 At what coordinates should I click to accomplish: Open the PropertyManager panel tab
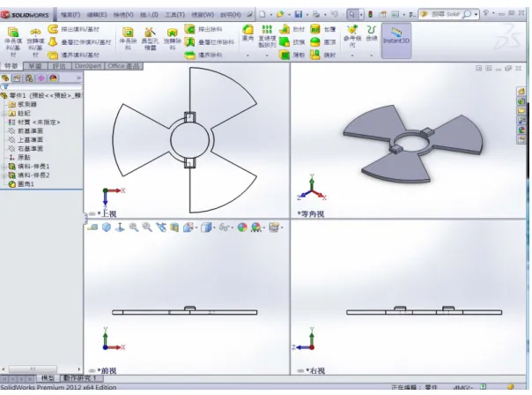(17, 78)
